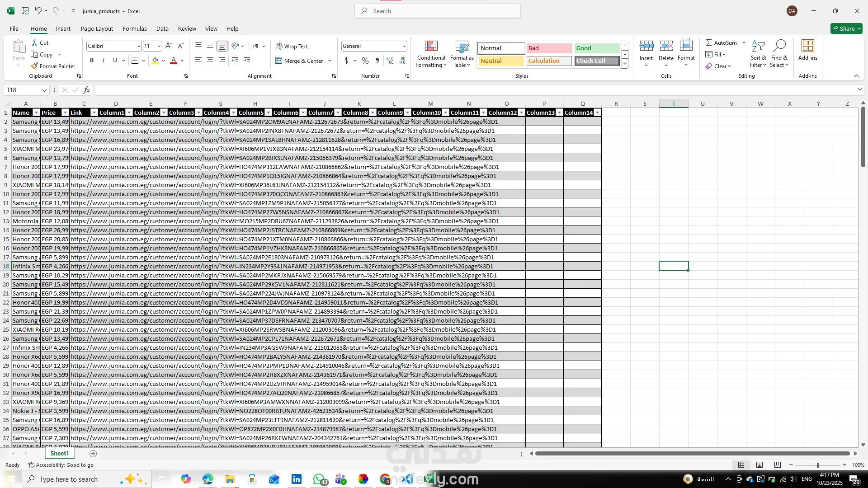The height and width of the screenshot is (488, 868).
Task: Toggle Italic formatting
Action: pos(103,61)
